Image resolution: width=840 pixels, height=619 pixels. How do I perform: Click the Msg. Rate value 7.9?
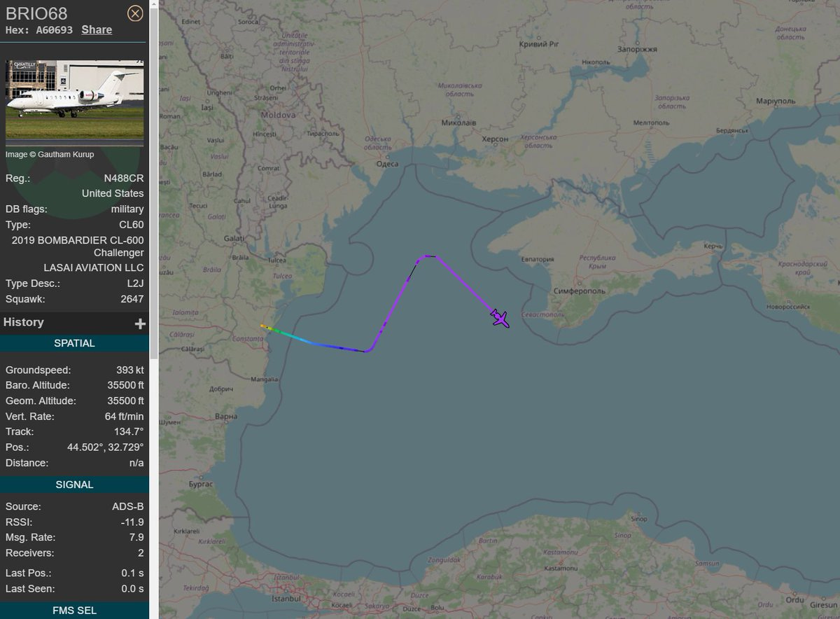(136, 537)
